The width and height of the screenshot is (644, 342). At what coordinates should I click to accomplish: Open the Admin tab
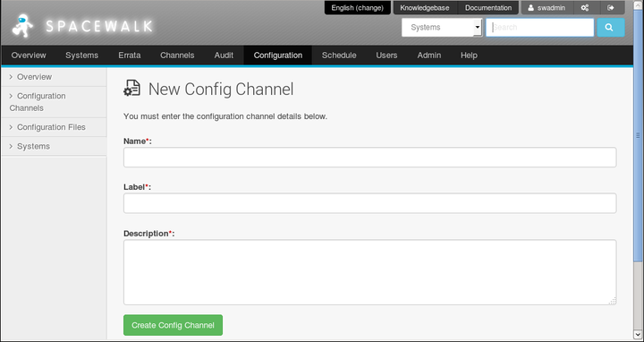[x=429, y=56]
